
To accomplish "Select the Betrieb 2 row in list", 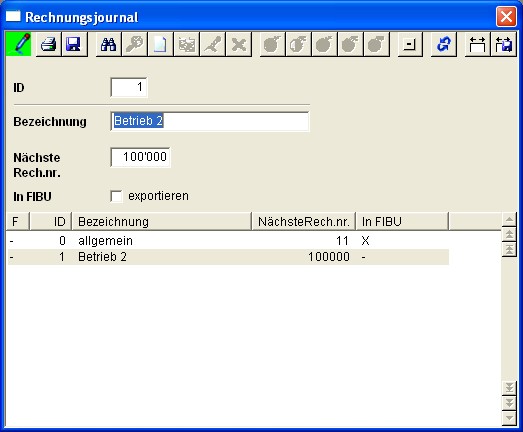I will [x=228, y=257].
